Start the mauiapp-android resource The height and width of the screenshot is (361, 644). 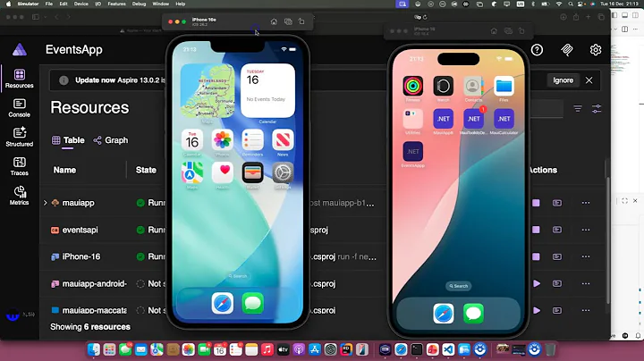click(537, 283)
